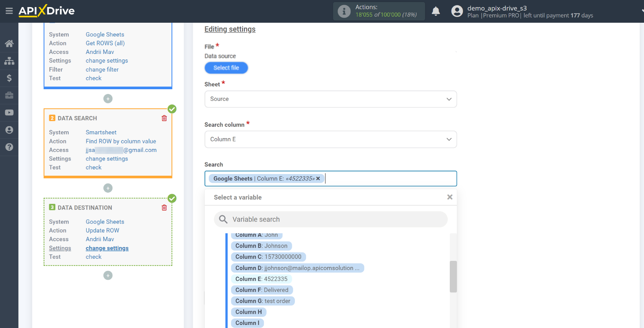Image resolution: width=644 pixels, height=328 pixels.
Task: Open the Smartsheet system link
Action: [101, 132]
